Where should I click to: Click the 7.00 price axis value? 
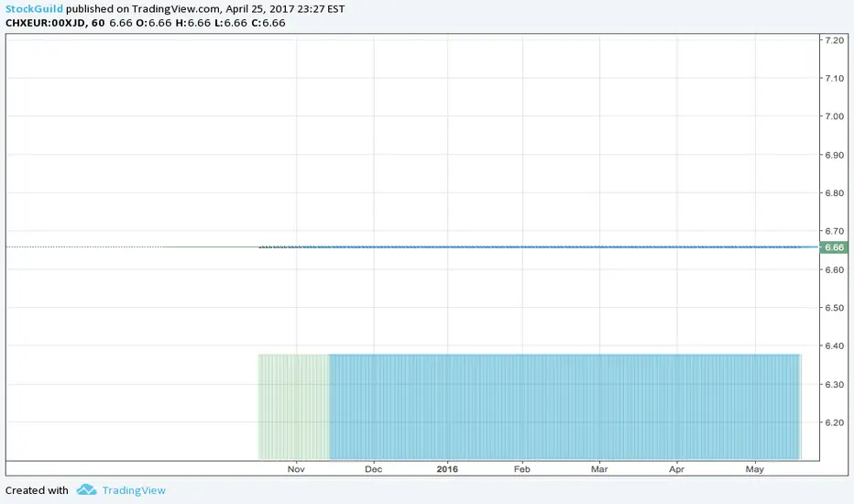point(835,116)
